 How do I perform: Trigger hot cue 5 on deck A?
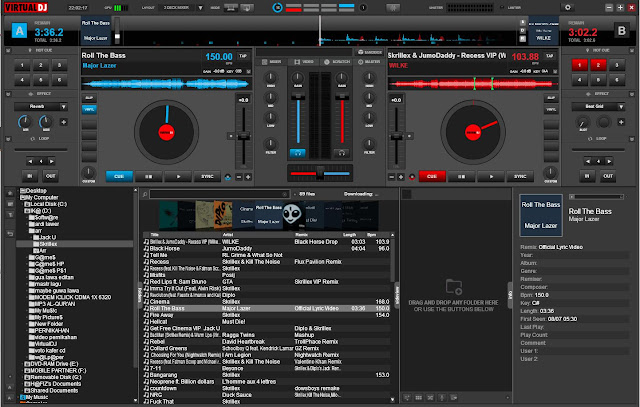[x=41, y=80]
